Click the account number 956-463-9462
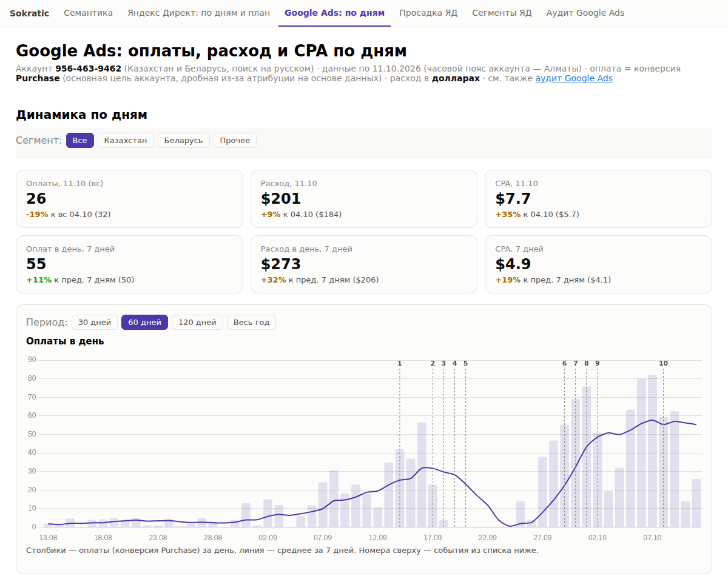 point(88,69)
